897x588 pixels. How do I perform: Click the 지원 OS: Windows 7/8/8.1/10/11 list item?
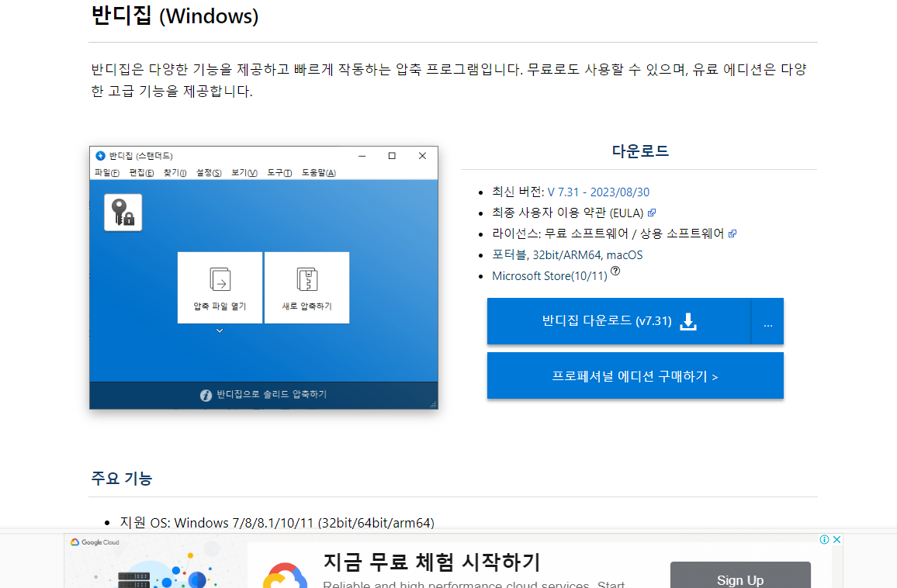tap(277, 523)
